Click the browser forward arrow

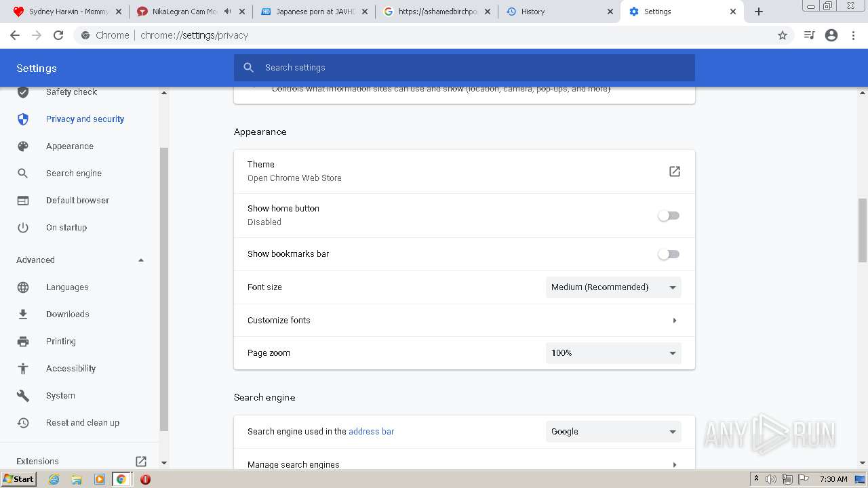pyautogui.click(x=37, y=35)
